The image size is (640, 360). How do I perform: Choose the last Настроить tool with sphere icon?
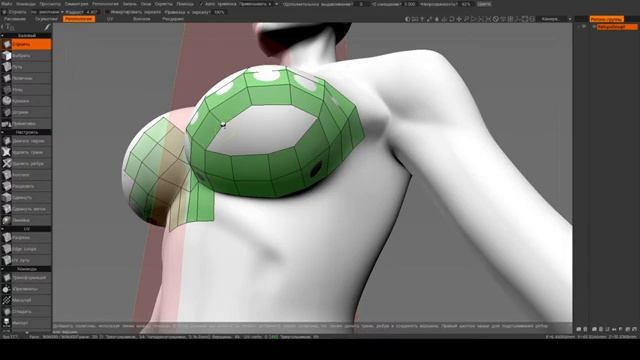pyautogui.click(x=26, y=220)
